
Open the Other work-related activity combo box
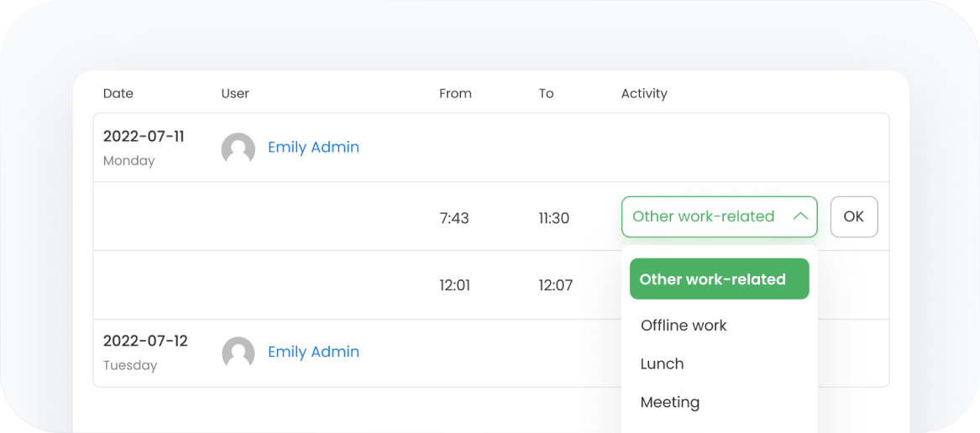(720, 216)
